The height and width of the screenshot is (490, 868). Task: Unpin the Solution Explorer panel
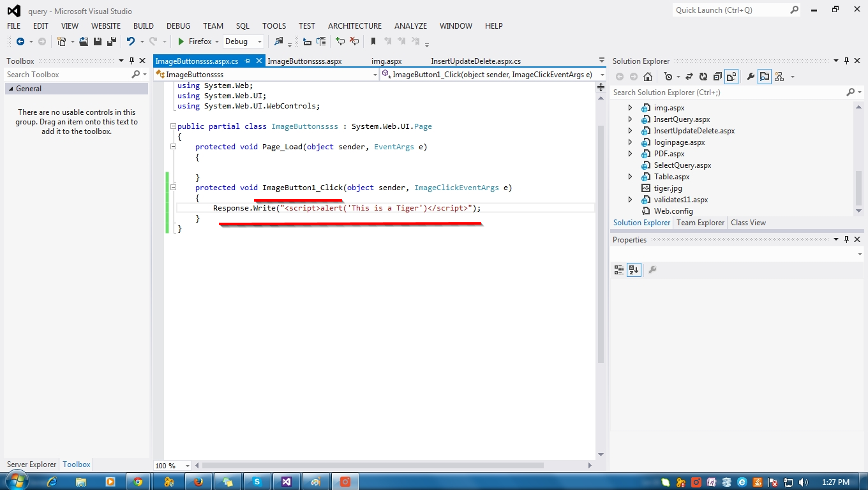coord(847,61)
